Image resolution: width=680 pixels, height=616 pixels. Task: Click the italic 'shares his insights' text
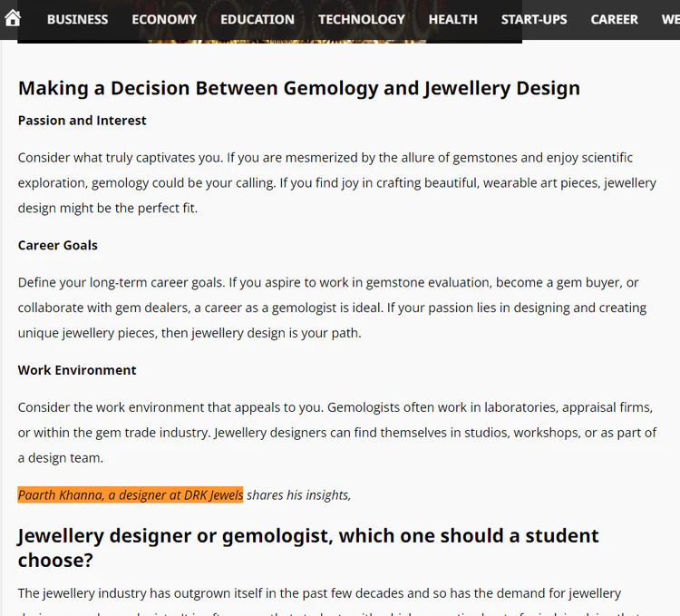pos(299,495)
